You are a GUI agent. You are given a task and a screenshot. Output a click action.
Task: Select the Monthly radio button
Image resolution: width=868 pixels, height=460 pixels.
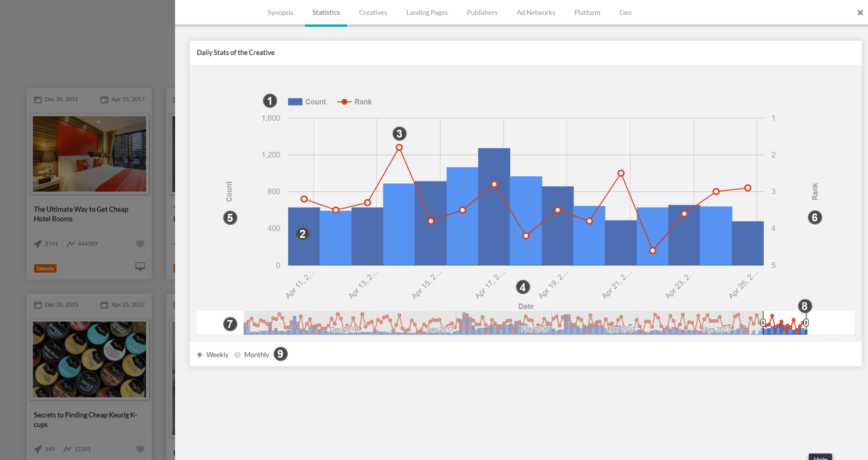point(238,354)
